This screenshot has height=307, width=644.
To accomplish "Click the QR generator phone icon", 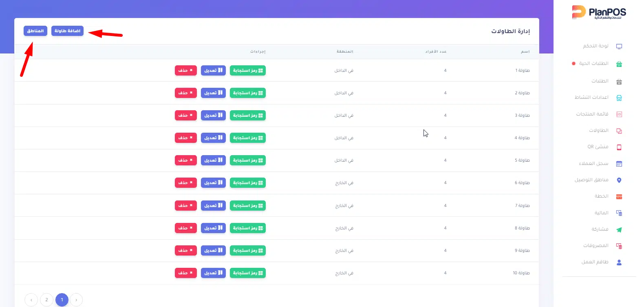I will tap(619, 147).
